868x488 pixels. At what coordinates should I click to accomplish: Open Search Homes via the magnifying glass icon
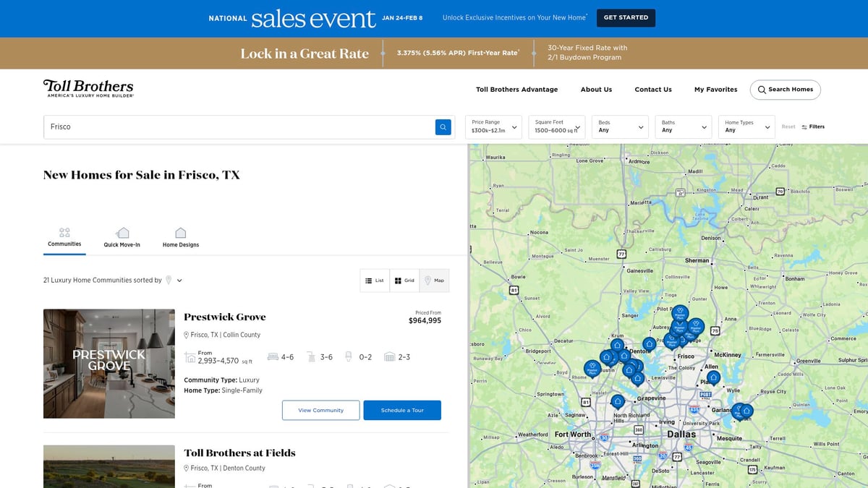pos(762,90)
